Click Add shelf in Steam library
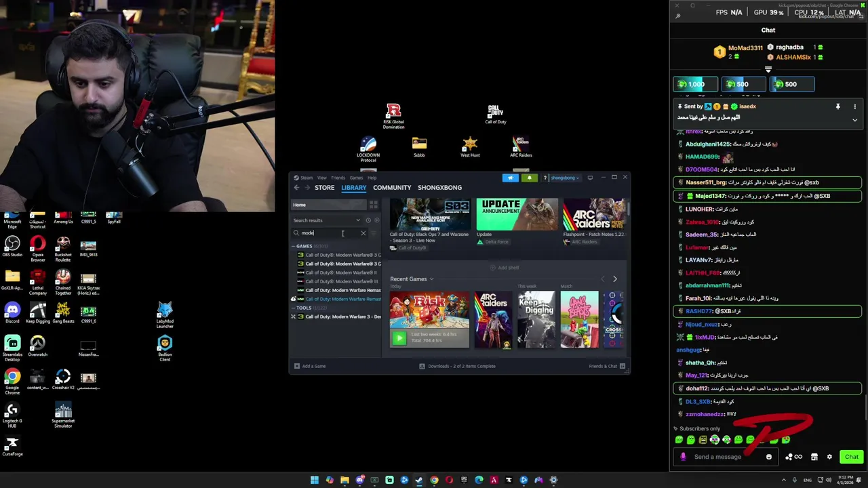868x488 pixels. 504,268
